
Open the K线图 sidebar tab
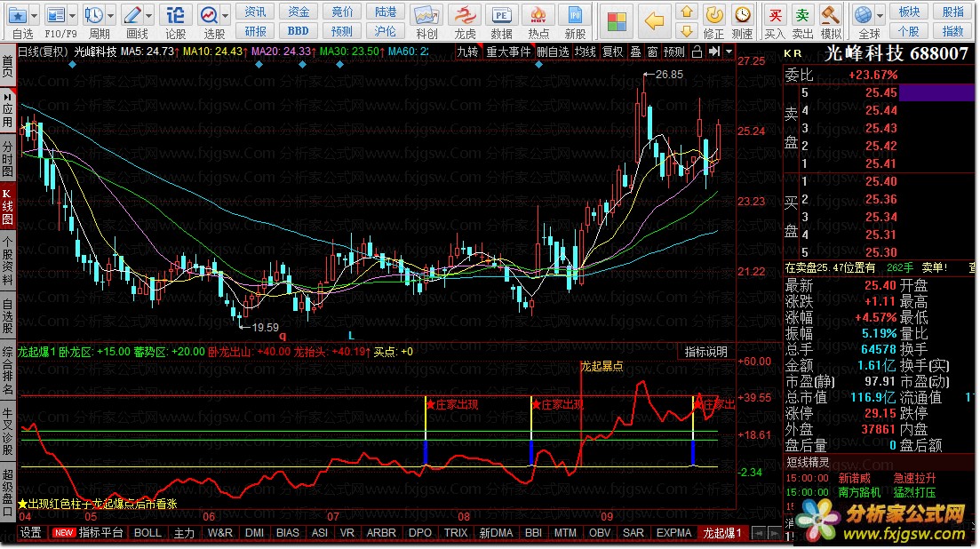(x=7, y=205)
